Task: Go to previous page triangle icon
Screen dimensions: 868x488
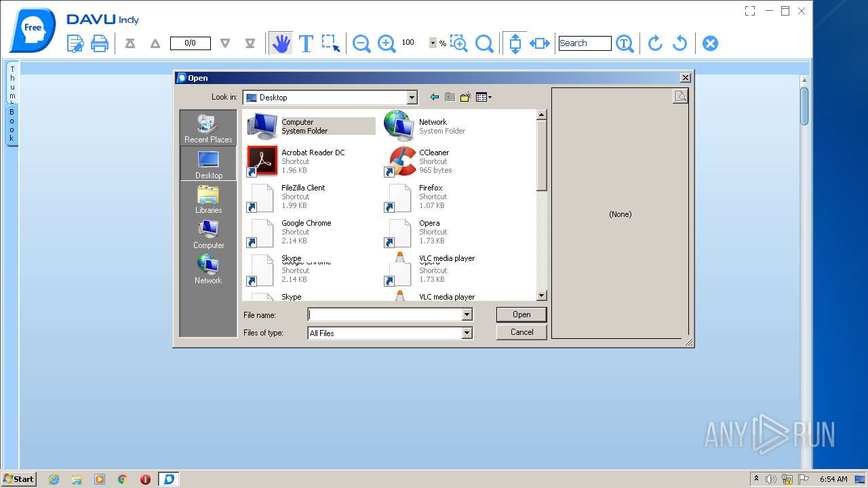Action: (155, 43)
